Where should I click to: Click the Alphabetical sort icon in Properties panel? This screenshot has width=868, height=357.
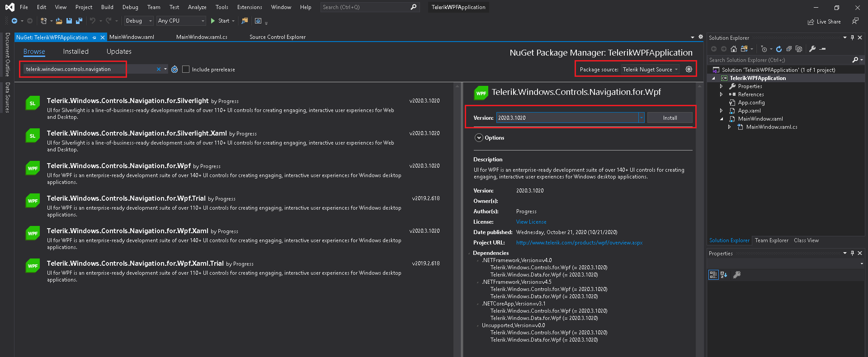tap(724, 275)
